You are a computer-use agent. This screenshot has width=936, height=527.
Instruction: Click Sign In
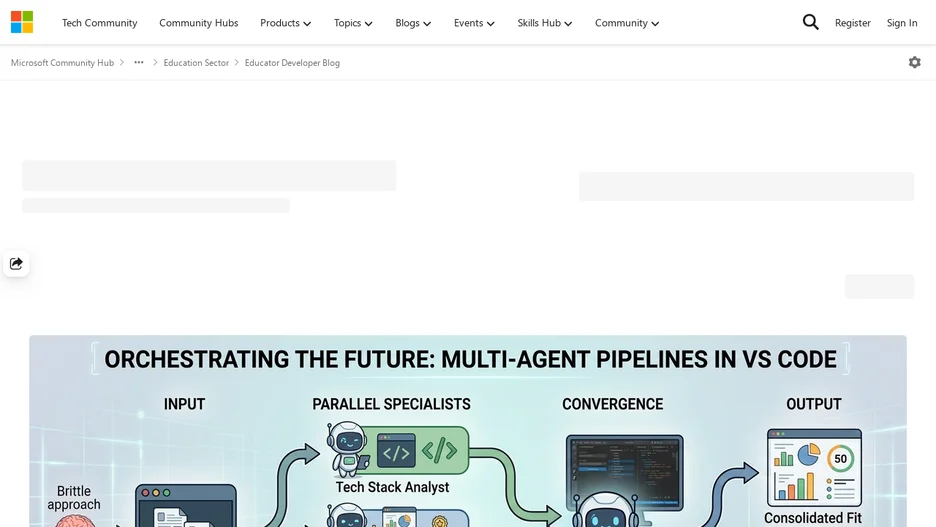[902, 23]
